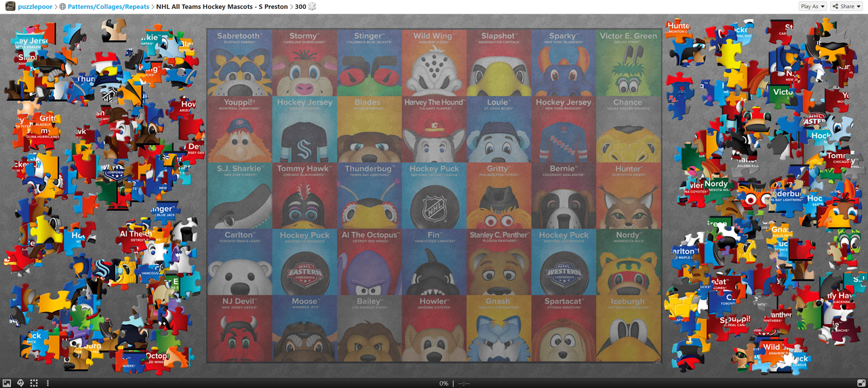
Task: Click the Stinger mascot tile
Action: (369, 62)
